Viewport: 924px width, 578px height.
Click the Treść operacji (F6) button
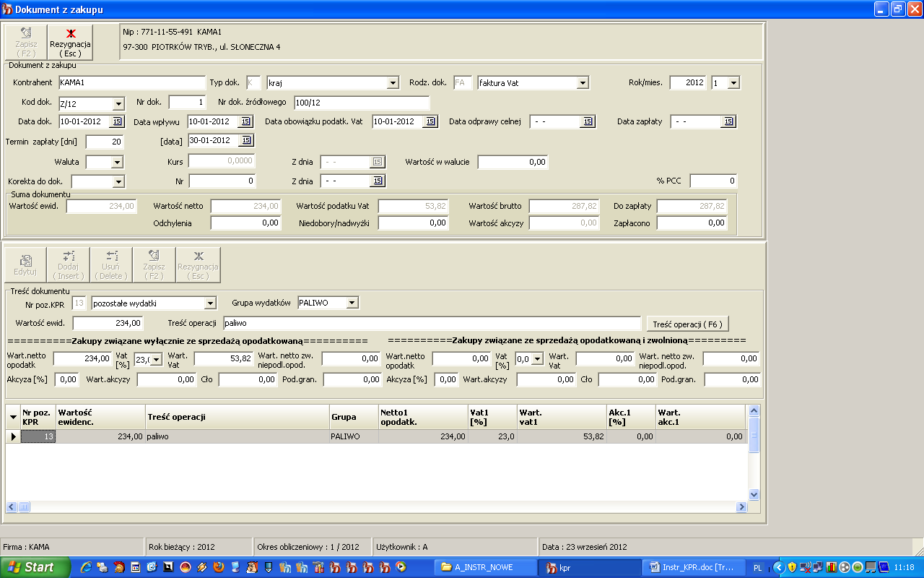point(687,324)
